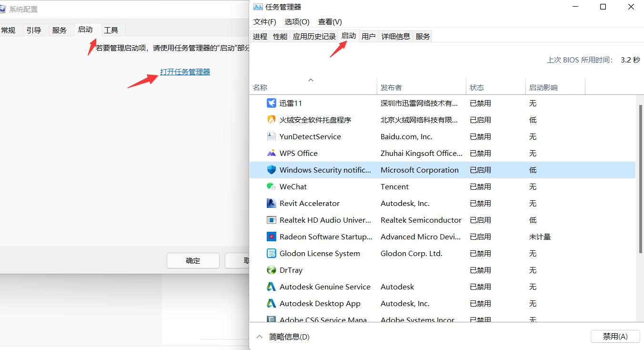Click the 确定 button in System Configuration

click(x=193, y=260)
